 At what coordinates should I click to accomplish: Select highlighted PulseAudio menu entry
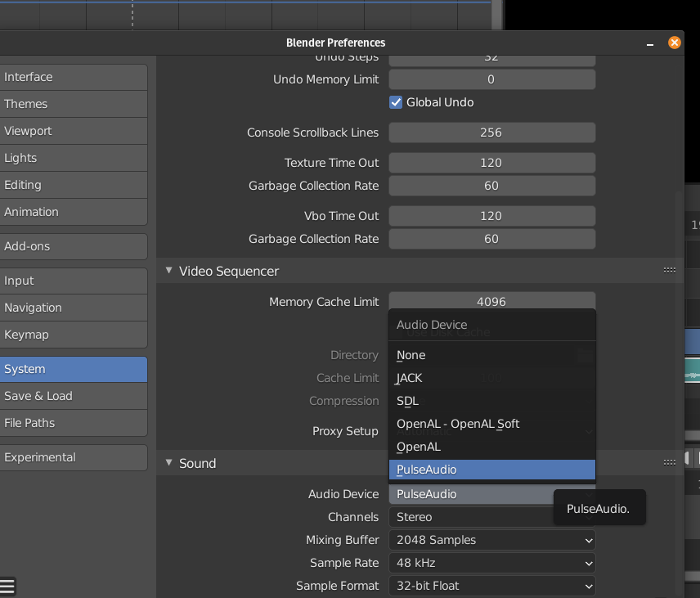(x=492, y=470)
